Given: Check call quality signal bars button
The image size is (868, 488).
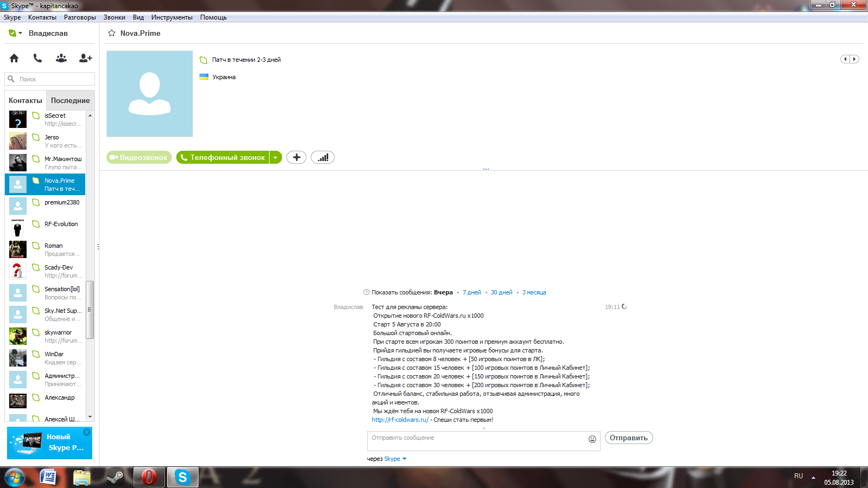Looking at the screenshot, I should [323, 157].
